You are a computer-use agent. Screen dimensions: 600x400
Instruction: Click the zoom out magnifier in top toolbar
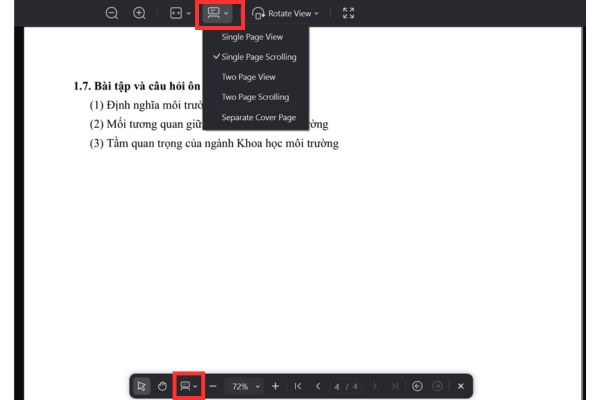click(112, 13)
